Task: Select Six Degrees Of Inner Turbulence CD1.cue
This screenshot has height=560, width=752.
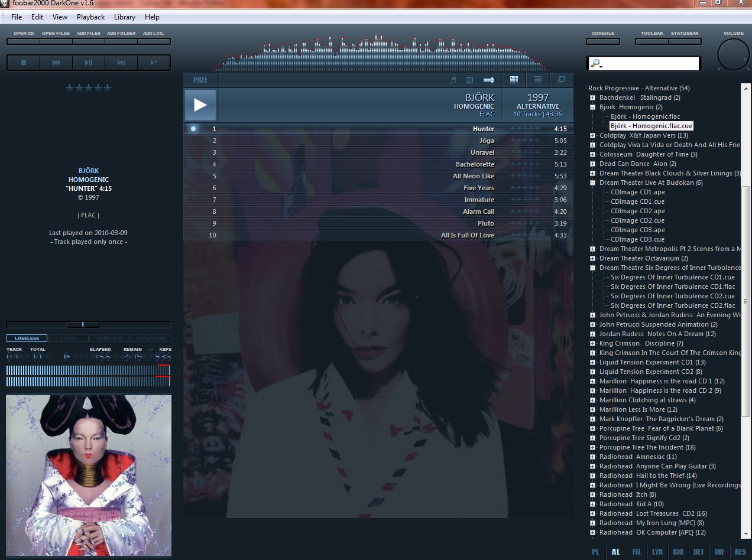Action: point(673,277)
